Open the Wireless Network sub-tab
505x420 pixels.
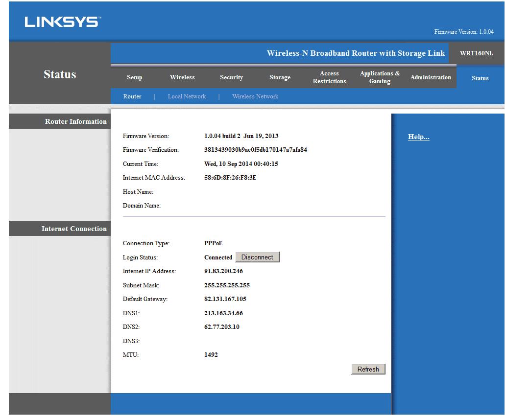tap(255, 96)
